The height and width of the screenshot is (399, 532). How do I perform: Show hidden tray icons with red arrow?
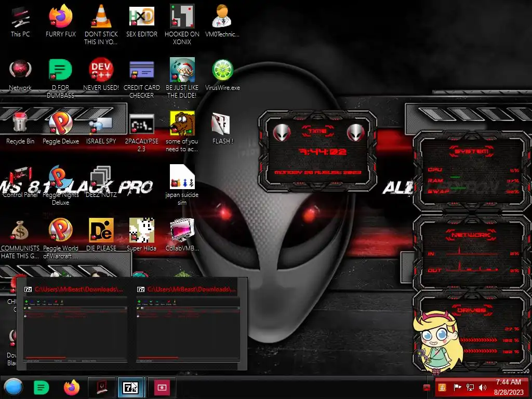(427, 387)
